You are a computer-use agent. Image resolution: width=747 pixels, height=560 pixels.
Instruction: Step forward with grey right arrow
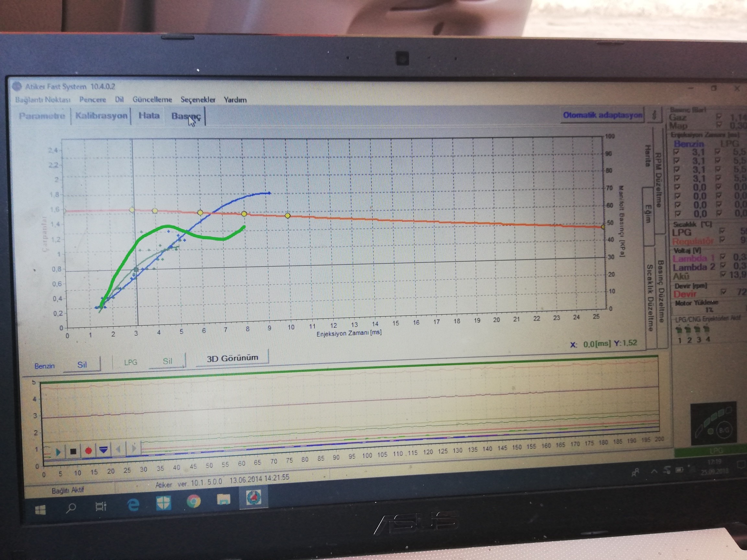coord(134,448)
